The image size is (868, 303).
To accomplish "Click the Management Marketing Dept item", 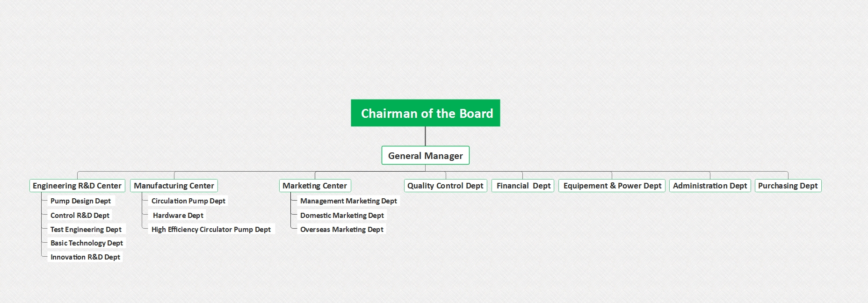I will (x=348, y=201).
